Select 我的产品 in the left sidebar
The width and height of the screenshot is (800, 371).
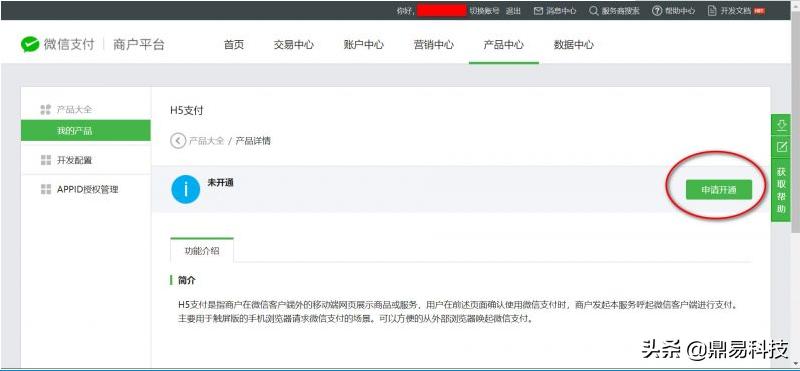pos(86,131)
